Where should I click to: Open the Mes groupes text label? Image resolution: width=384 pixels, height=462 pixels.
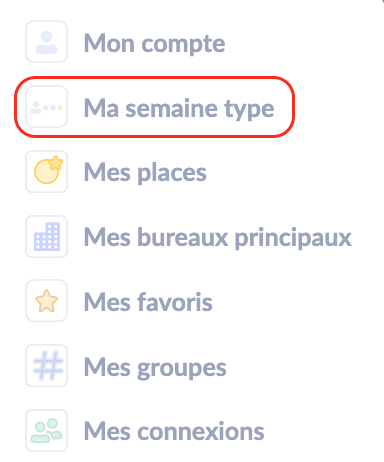click(x=155, y=368)
